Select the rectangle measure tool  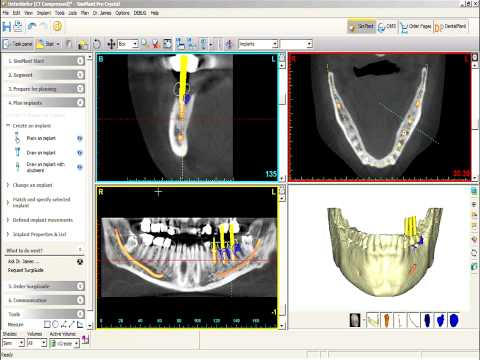click(47, 324)
